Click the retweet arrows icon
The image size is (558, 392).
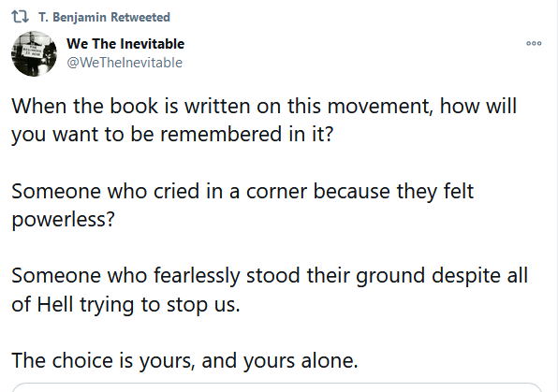click(20, 17)
